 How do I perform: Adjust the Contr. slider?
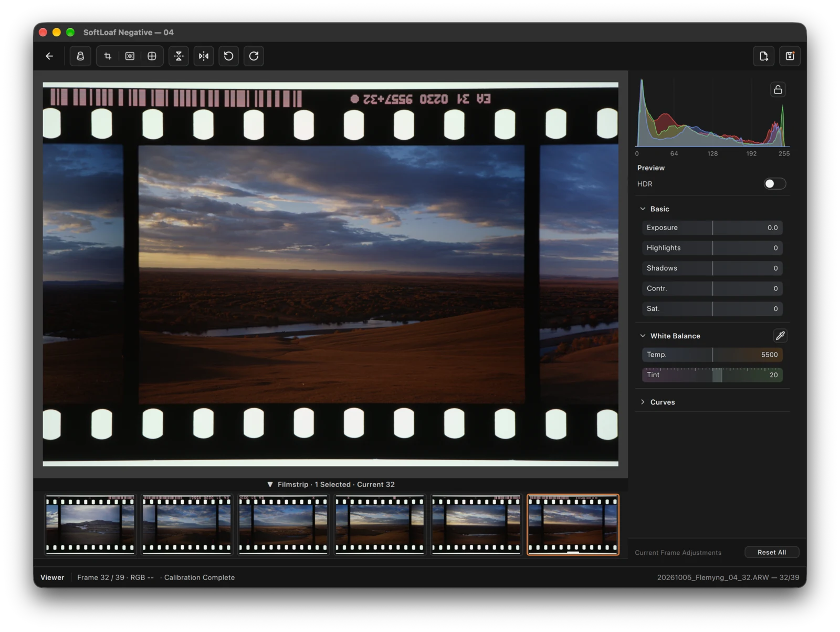712,289
